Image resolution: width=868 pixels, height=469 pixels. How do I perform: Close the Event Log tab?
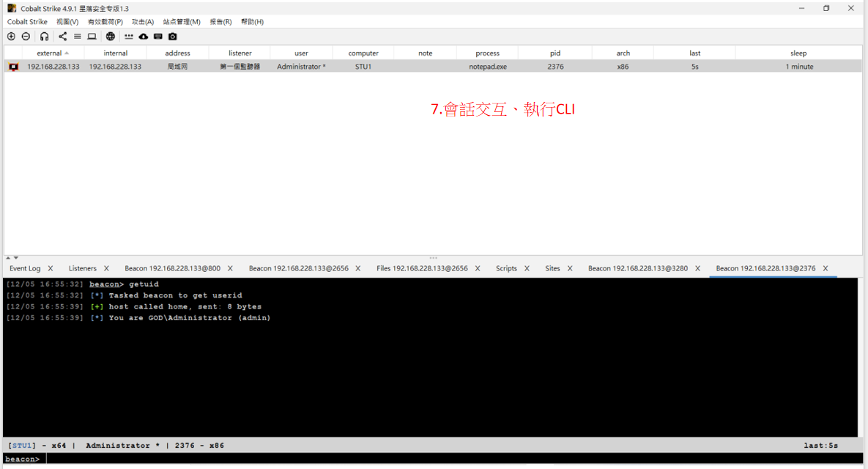51,268
